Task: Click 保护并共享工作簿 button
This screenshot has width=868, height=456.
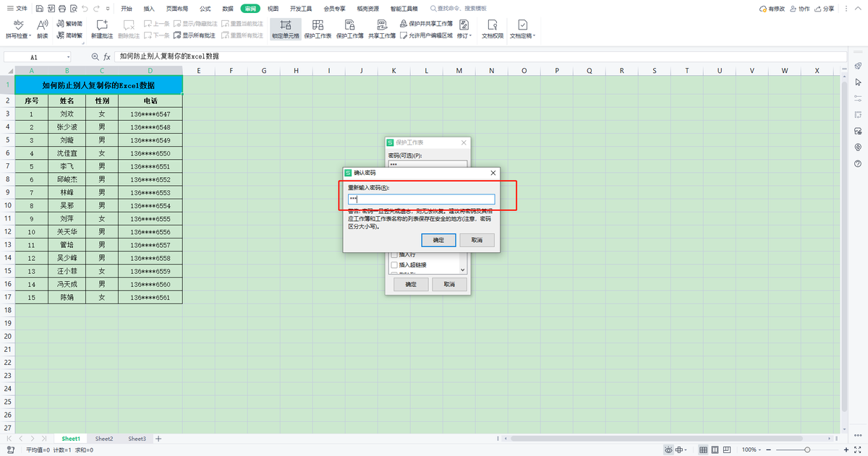Action: [427, 24]
